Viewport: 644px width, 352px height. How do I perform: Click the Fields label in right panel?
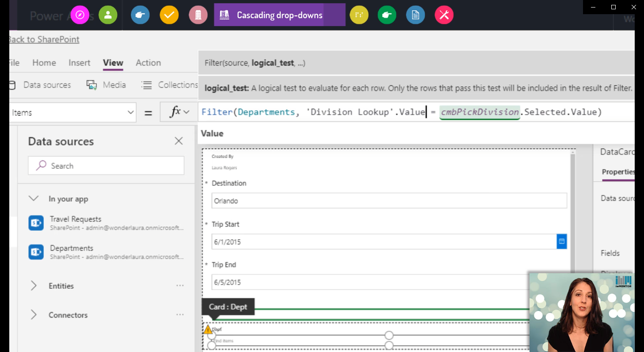[610, 253]
